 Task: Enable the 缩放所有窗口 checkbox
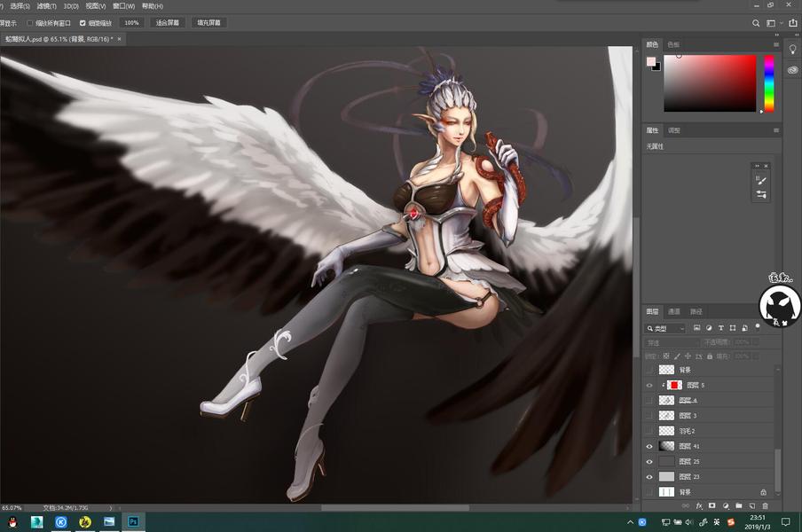coord(29,23)
